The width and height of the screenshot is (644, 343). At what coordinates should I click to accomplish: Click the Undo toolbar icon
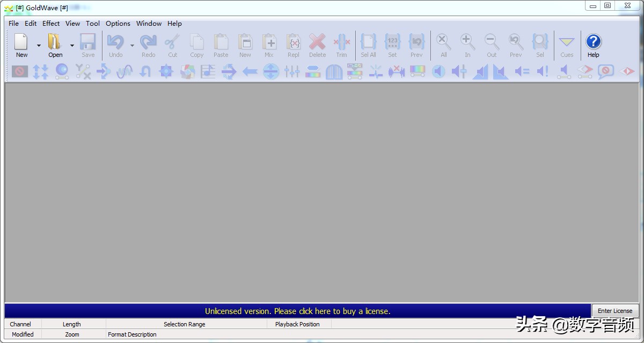point(115,45)
